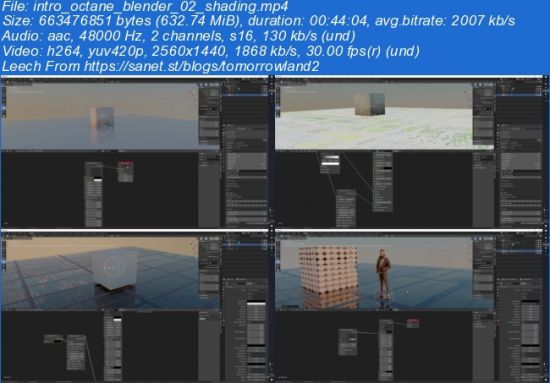
Task: Open the sanet.st/blogs/tomorrowland2 link
Action: click(201, 66)
